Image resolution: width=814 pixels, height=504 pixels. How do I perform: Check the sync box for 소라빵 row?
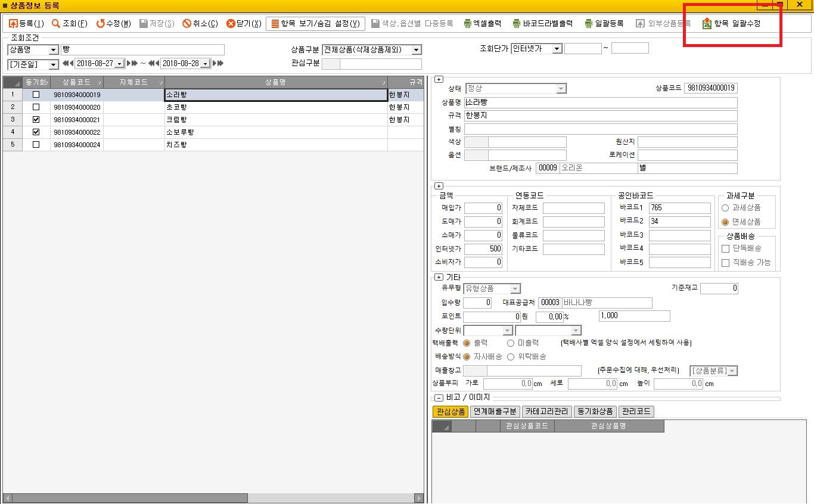coord(36,94)
